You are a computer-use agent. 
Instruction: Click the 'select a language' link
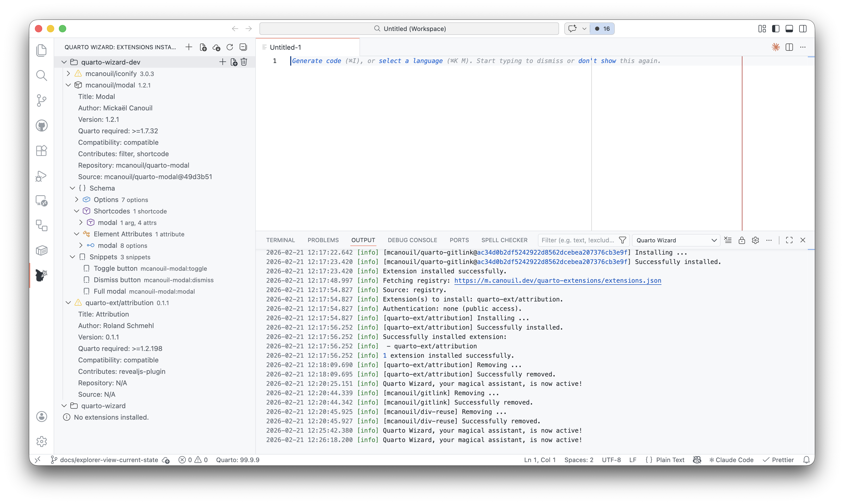point(411,61)
